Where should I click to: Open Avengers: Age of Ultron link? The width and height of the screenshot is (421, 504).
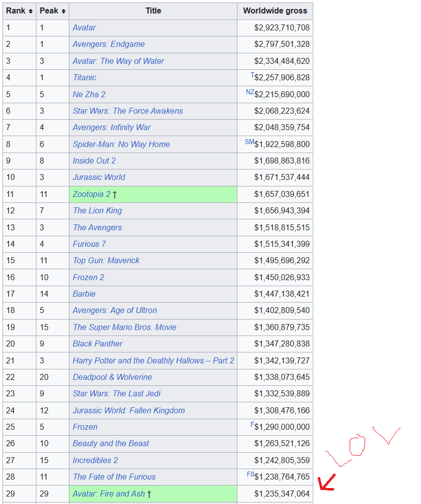115,310
